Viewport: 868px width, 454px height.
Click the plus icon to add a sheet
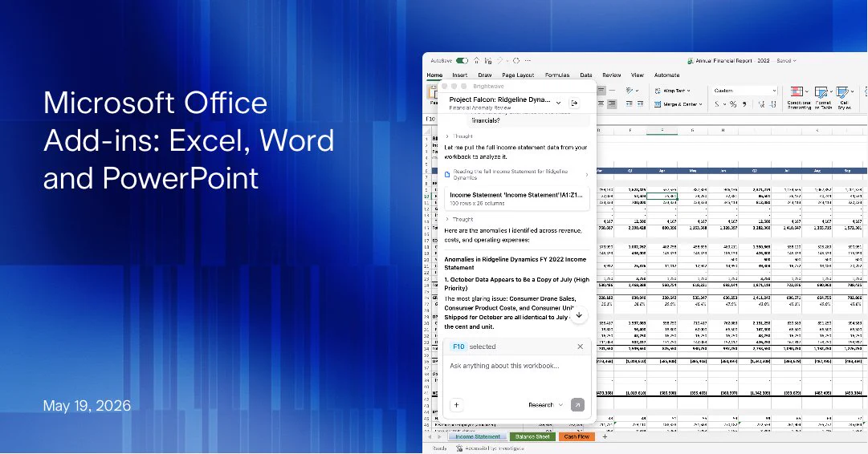(x=605, y=437)
